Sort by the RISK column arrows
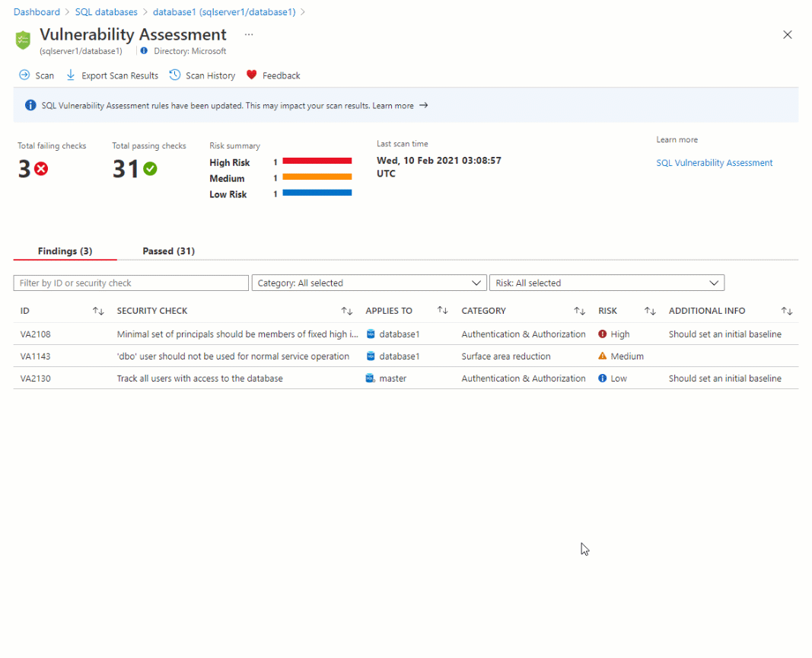The width and height of the screenshot is (812, 658). click(650, 311)
